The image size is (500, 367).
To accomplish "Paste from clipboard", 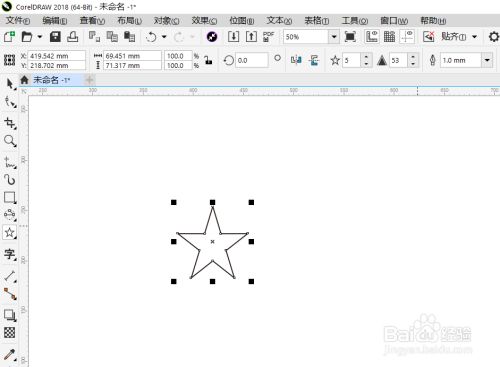I will (129, 36).
